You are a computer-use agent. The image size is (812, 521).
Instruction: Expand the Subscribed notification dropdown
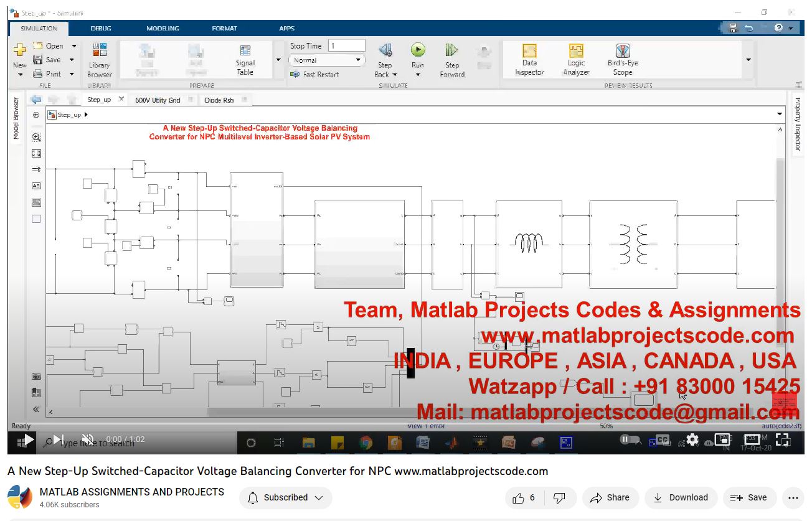(x=285, y=498)
